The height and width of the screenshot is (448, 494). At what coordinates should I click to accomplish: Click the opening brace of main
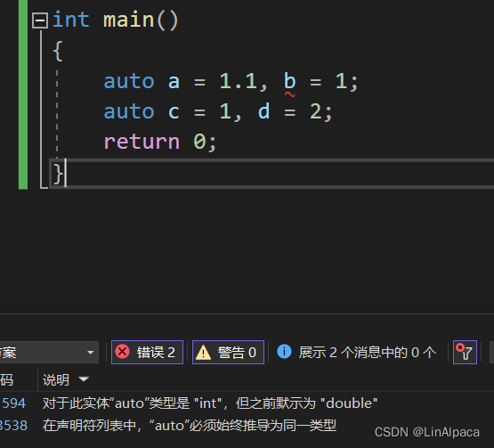(x=58, y=51)
